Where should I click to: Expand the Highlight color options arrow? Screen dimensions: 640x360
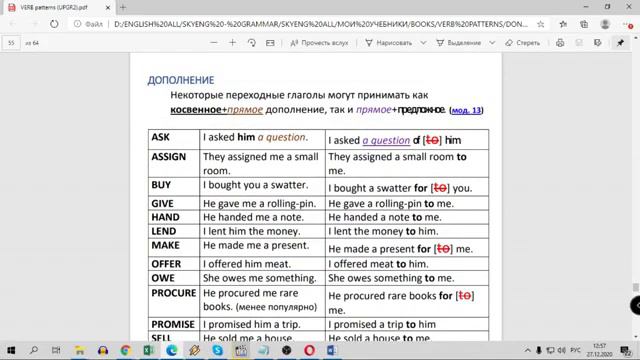[x=492, y=43]
